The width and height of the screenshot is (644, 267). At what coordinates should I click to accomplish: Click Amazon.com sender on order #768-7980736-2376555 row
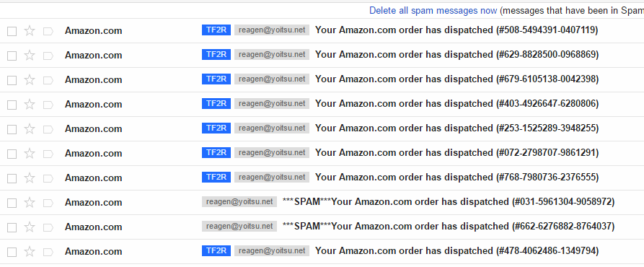tap(93, 178)
